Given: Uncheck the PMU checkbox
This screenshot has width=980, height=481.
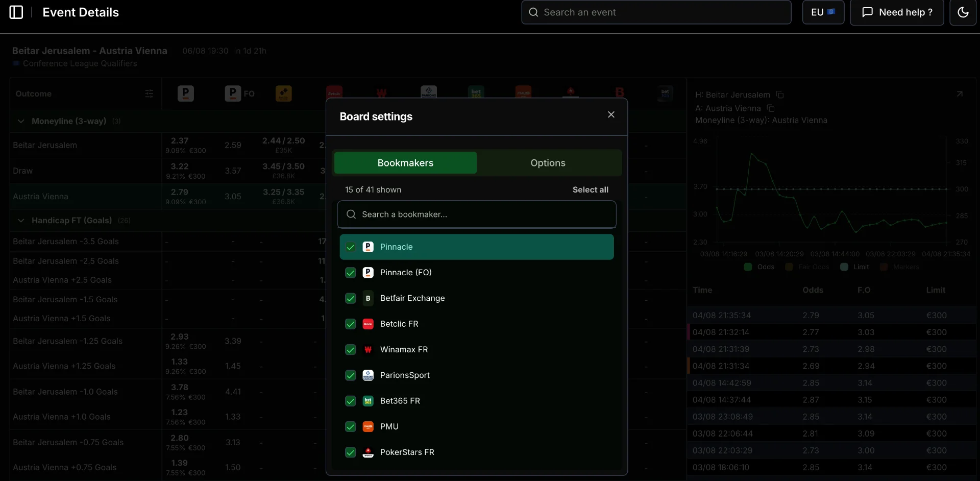Looking at the screenshot, I should coord(351,426).
